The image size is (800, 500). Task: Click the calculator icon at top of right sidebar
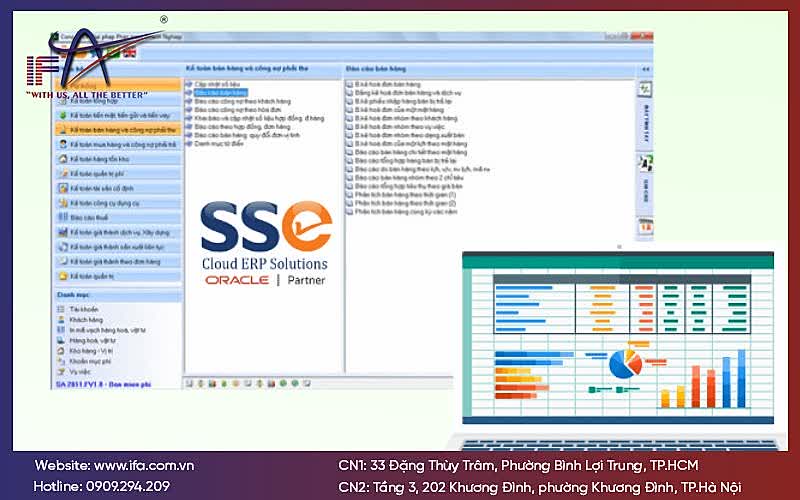pyautogui.click(x=645, y=89)
